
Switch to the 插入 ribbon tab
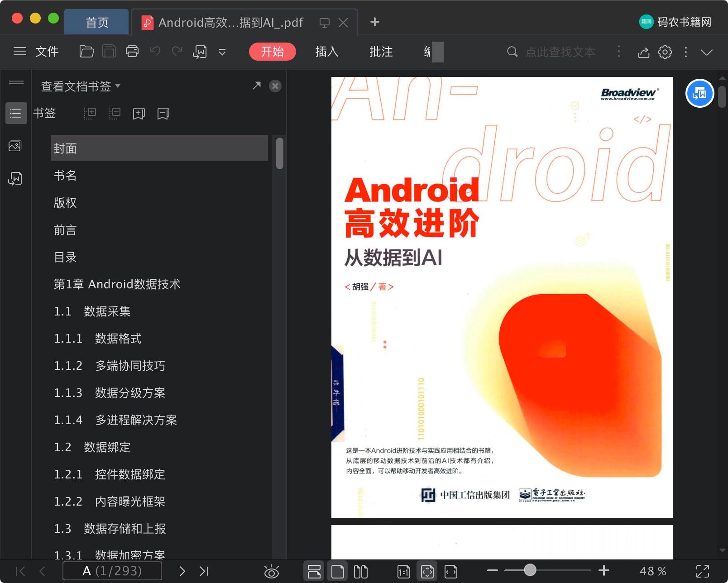click(x=327, y=52)
